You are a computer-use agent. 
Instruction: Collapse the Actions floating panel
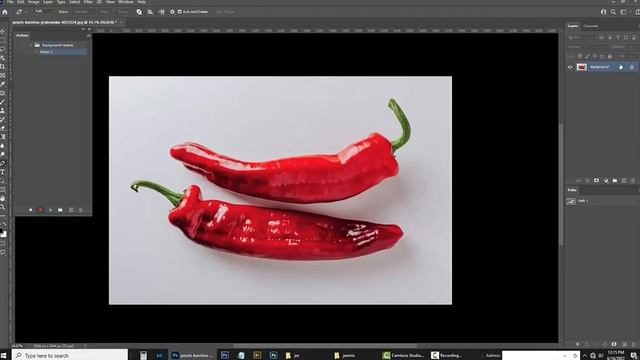pos(83,29)
